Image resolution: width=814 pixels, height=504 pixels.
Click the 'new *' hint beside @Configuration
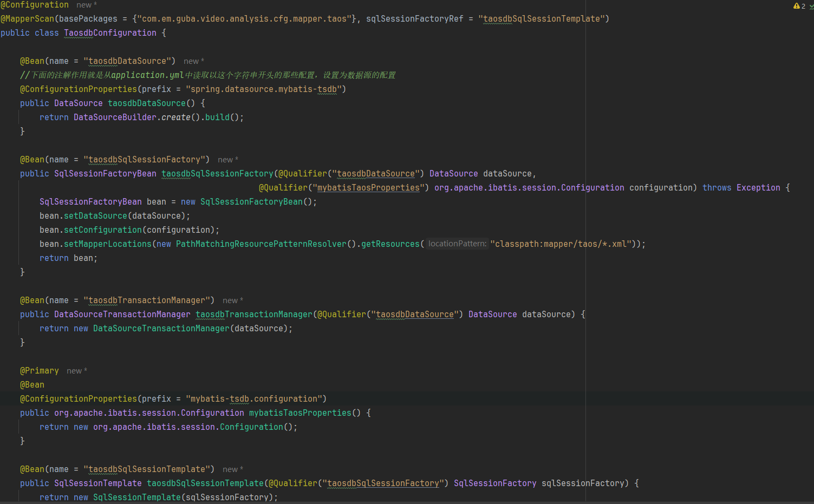[87, 5]
